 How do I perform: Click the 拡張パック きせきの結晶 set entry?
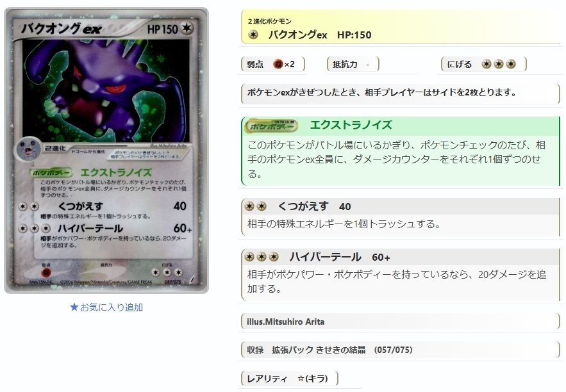point(319,350)
